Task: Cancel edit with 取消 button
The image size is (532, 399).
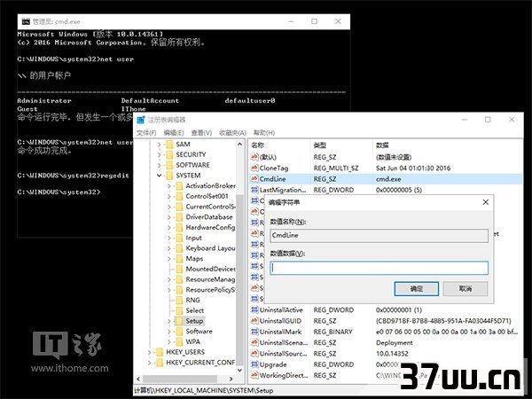Action: coord(465,289)
